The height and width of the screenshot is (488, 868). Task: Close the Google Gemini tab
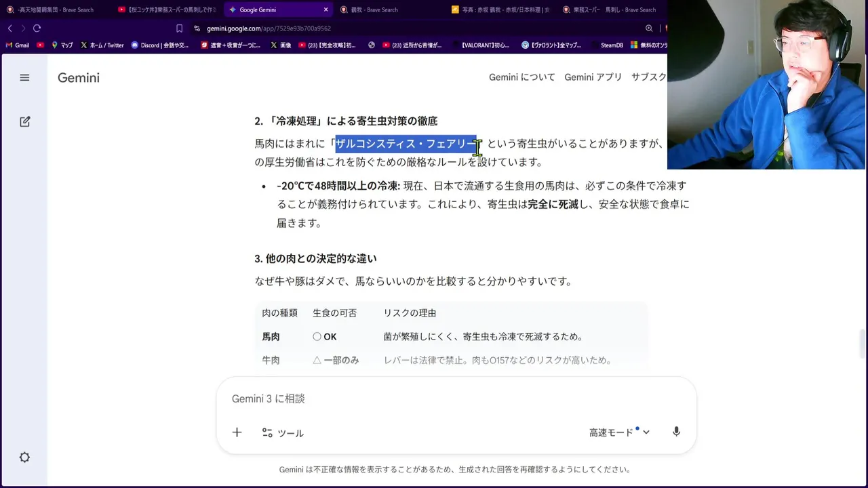325,9
